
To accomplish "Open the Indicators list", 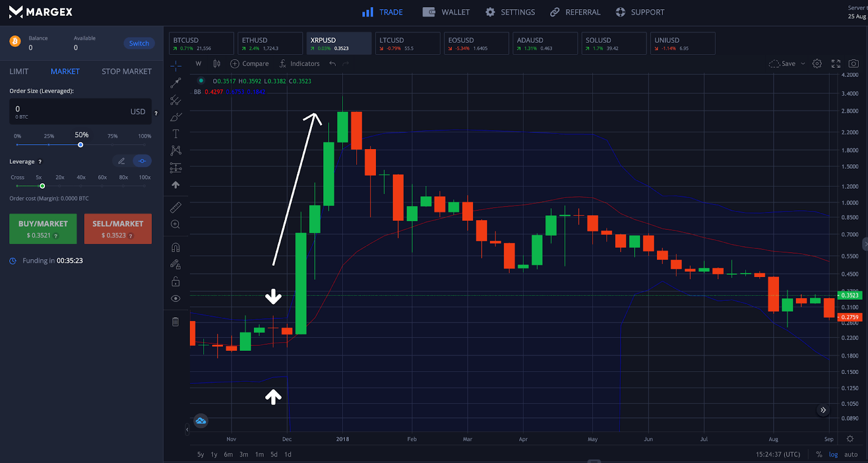I will click(x=299, y=63).
